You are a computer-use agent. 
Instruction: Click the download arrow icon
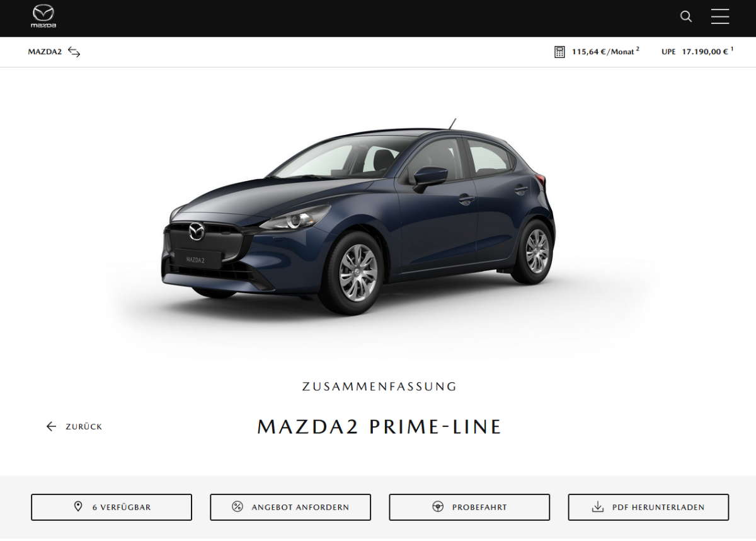[598, 506]
